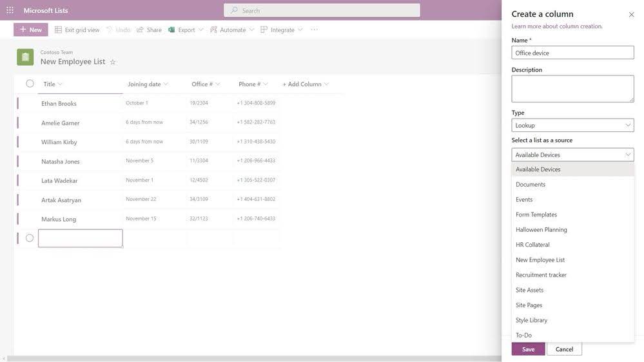Expand the Integrate dropdown chevron
Screen dimensions: 644x362
pyautogui.click(x=300, y=30)
